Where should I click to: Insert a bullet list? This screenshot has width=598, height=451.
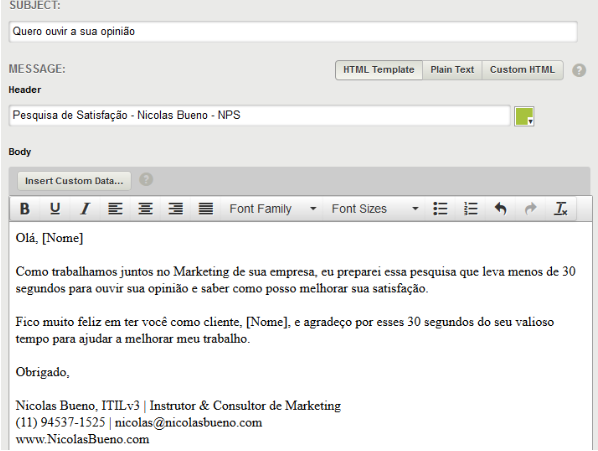440,209
